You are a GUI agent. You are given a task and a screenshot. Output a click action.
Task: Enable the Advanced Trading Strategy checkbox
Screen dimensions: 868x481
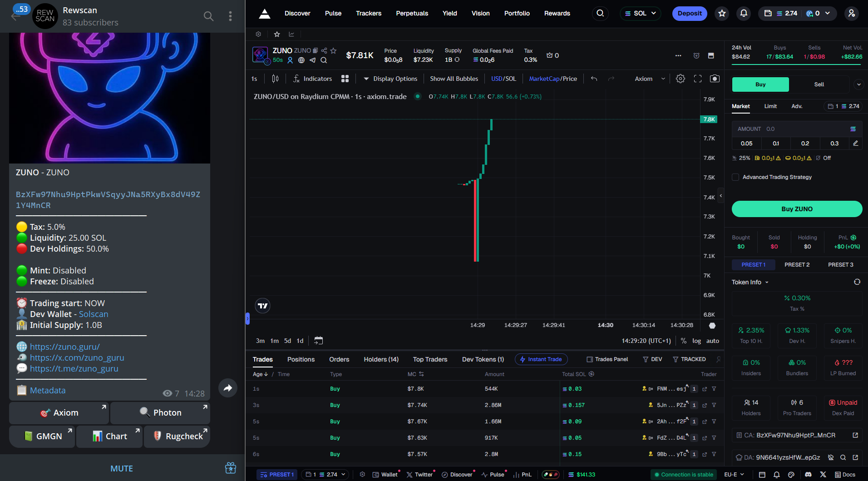tap(735, 177)
